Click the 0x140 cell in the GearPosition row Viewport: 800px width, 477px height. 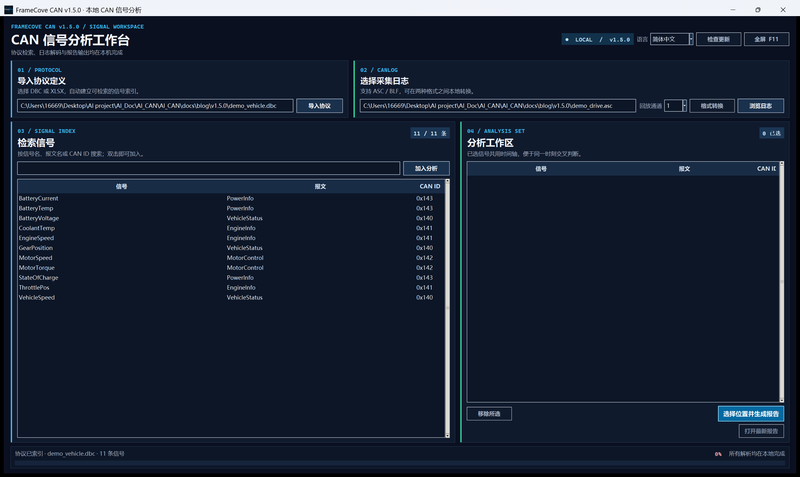tap(424, 248)
